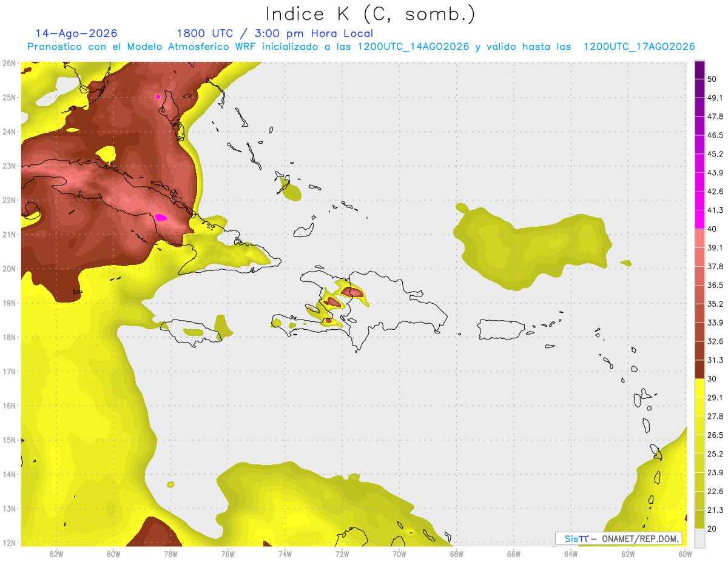Click the color bar value '37.8'

pyautogui.click(x=715, y=266)
